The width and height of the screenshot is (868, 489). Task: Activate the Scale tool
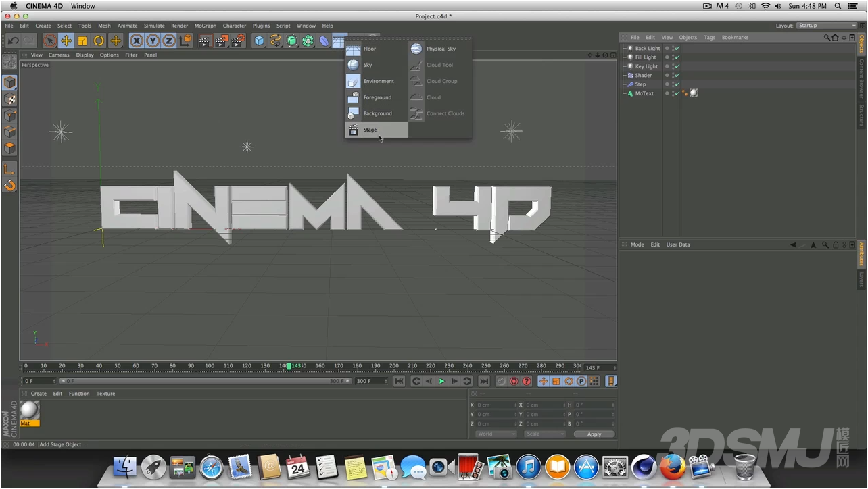(x=82, y=41)
